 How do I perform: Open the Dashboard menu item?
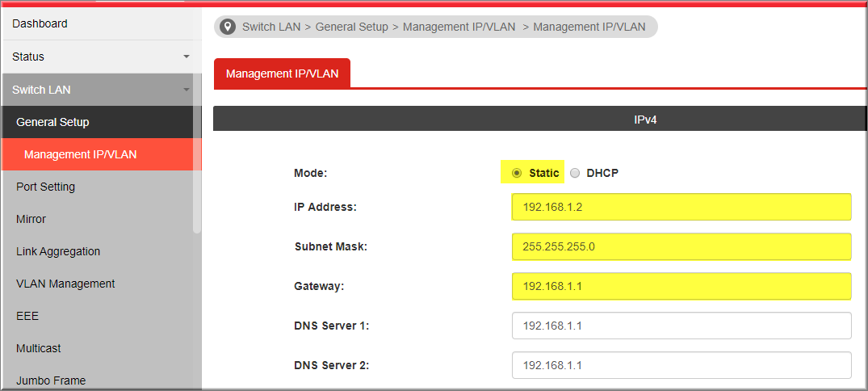tap(101, 23)
